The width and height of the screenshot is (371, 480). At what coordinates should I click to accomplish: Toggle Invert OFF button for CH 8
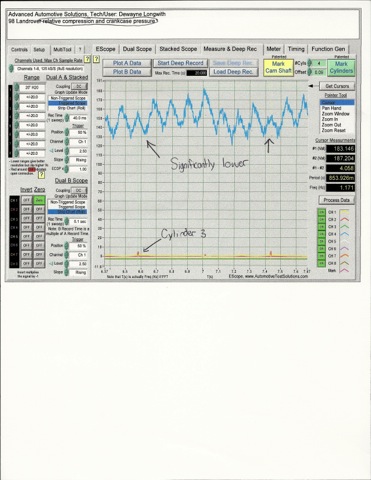pyautogui.click(x=26, y=263)
